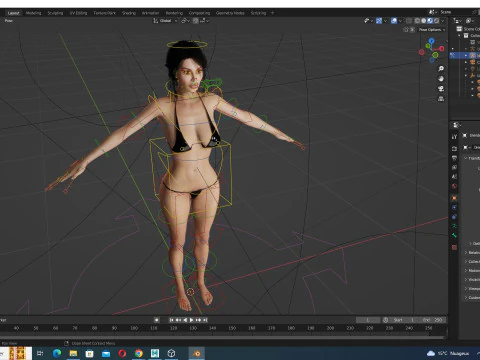Open the green Armature data properties tab

(x=454, y=226)
